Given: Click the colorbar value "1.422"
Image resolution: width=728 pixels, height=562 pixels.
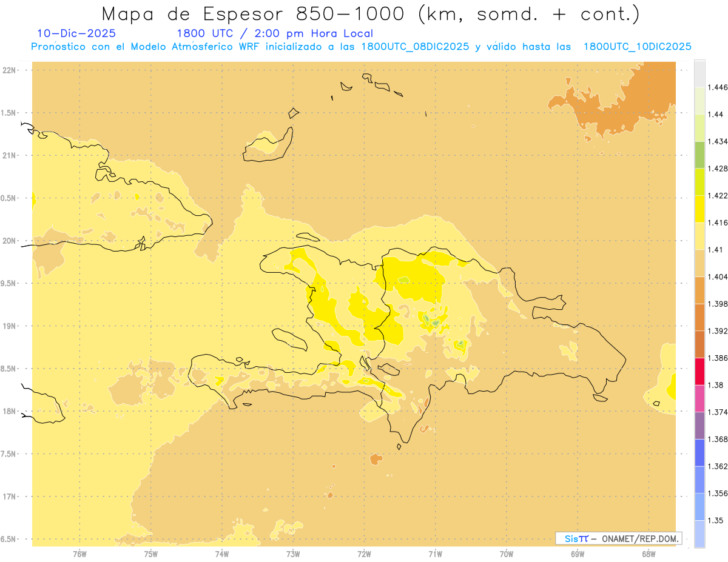Looking at the screenshot, I should coord(718,196).
